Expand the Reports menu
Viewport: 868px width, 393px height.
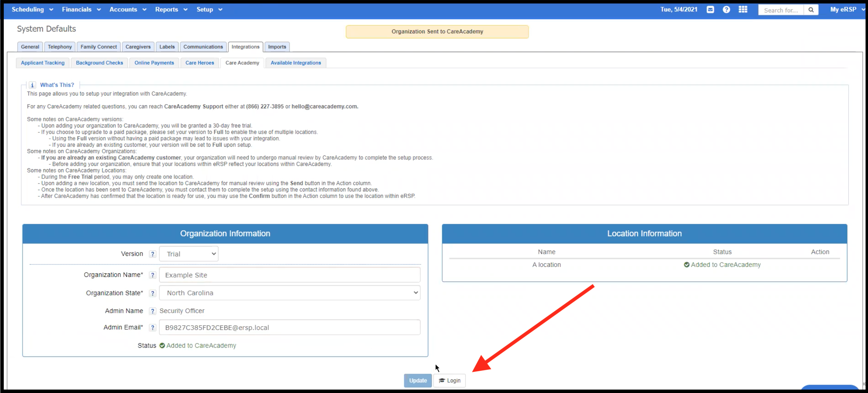[171, 10]
